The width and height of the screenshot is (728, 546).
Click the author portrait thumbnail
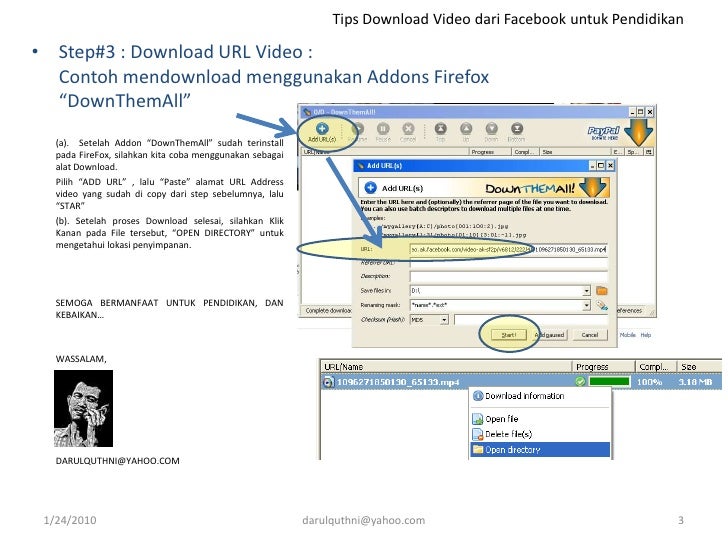tap(84, 409)
